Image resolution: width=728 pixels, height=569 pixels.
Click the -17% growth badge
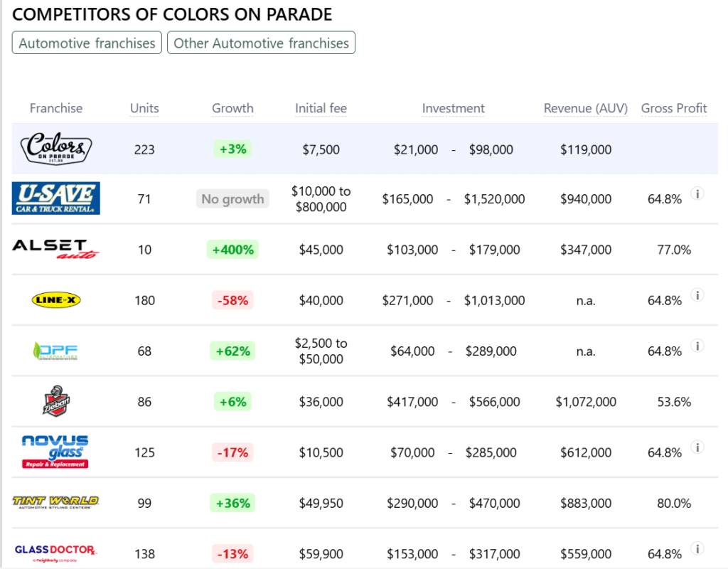[x=232, y=452]
